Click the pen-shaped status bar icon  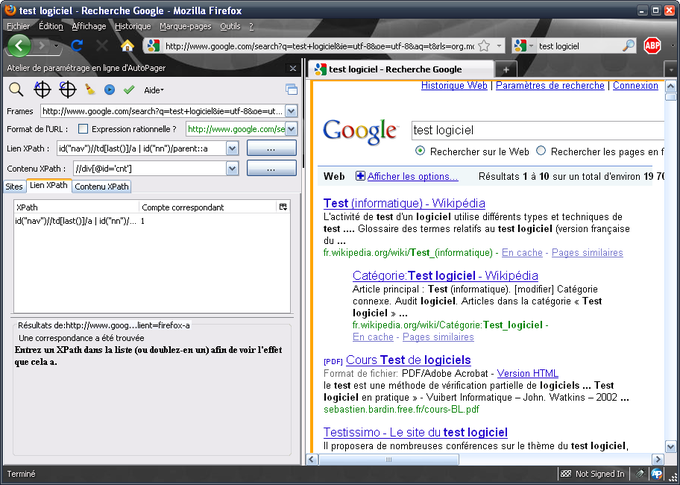click(x=639, y=474)
